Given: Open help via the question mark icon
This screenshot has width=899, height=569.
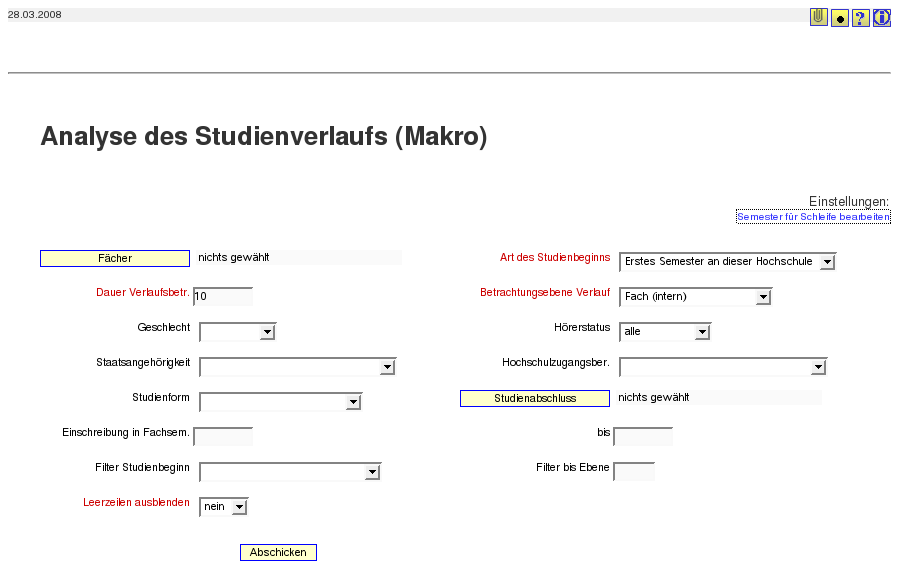Looking at the screenshot, I should [x=861, y=18].
